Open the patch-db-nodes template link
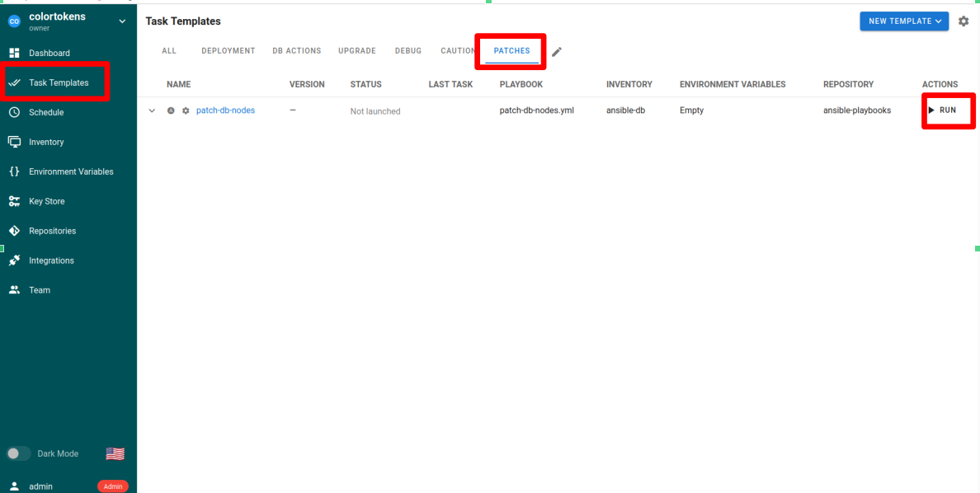This screenshot has width=980, height=493. click(x=225, y=110)
